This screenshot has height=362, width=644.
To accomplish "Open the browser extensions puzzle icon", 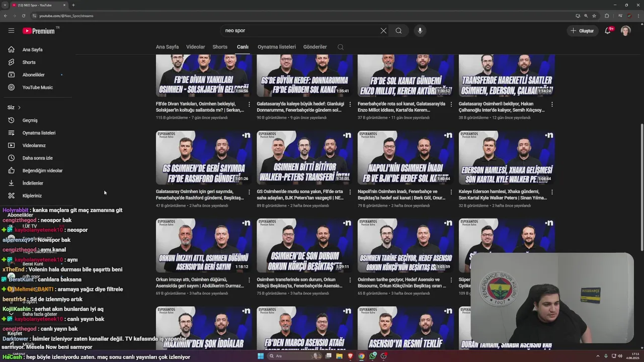I will tap(607, 16).
